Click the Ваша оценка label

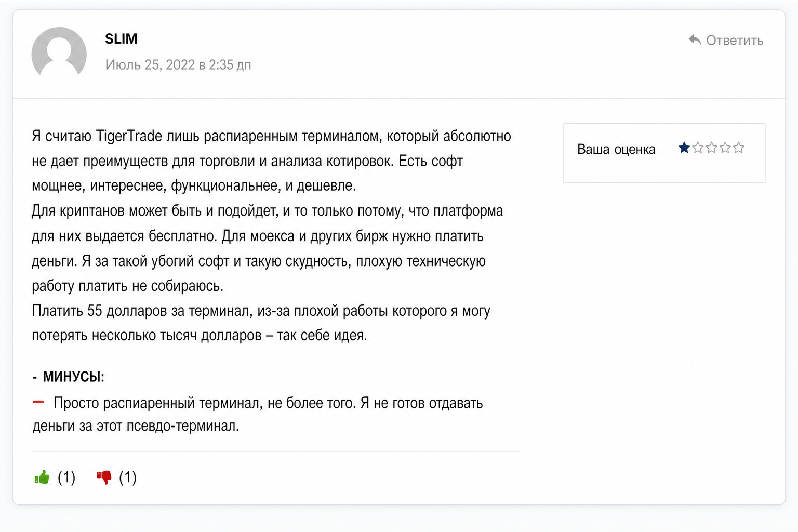click(616, 149)
